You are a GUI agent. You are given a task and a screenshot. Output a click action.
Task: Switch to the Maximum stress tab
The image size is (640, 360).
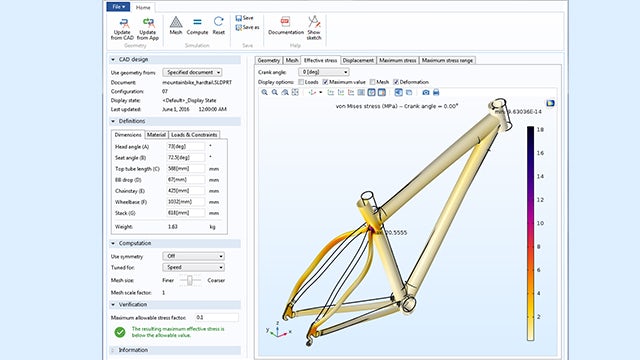click(x=398, y=60)
